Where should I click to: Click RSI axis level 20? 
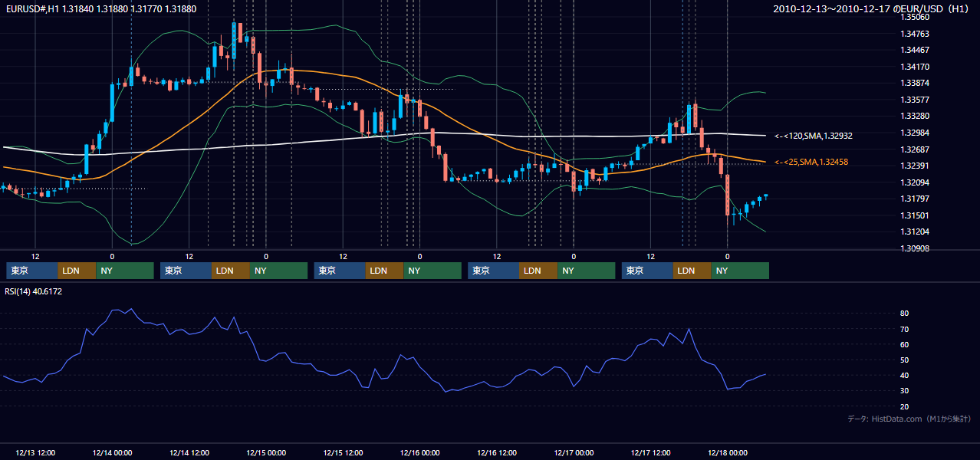coord(905,406)
